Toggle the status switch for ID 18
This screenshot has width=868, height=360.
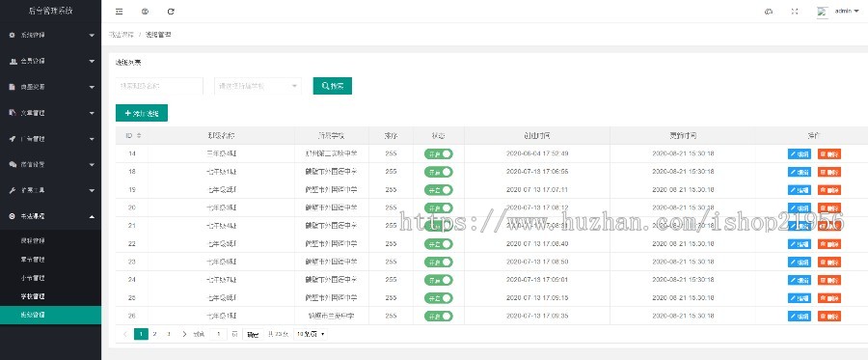click(439, 172)
